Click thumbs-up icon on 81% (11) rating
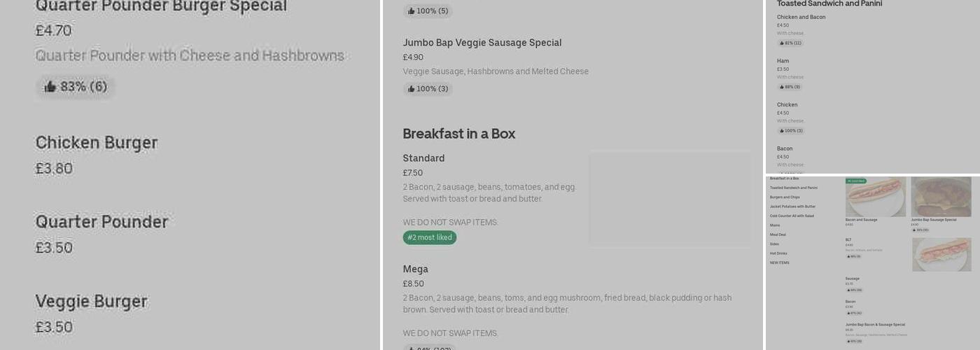This screenshot has width=980, height=350. (x=782, y=43)
